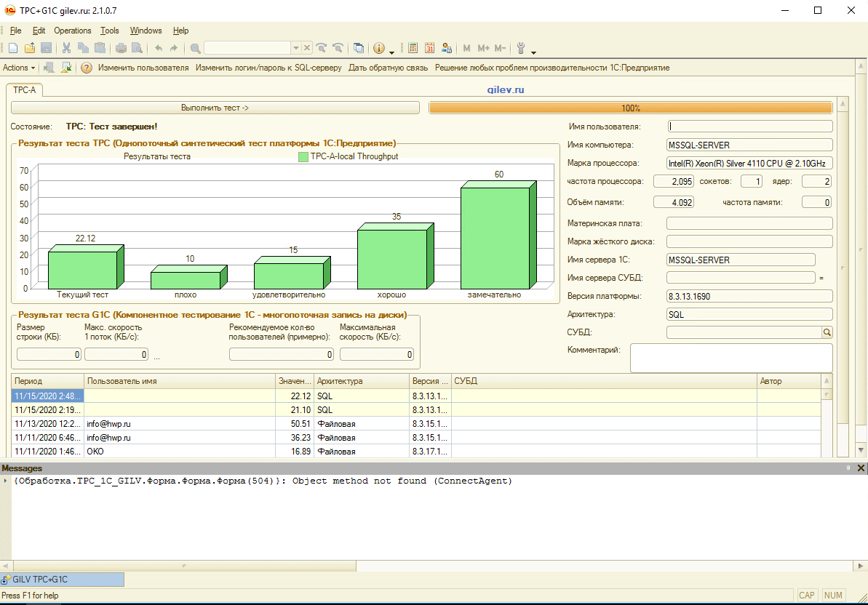
Task: Click the wrench tools icon
Action: coord(520,48)
